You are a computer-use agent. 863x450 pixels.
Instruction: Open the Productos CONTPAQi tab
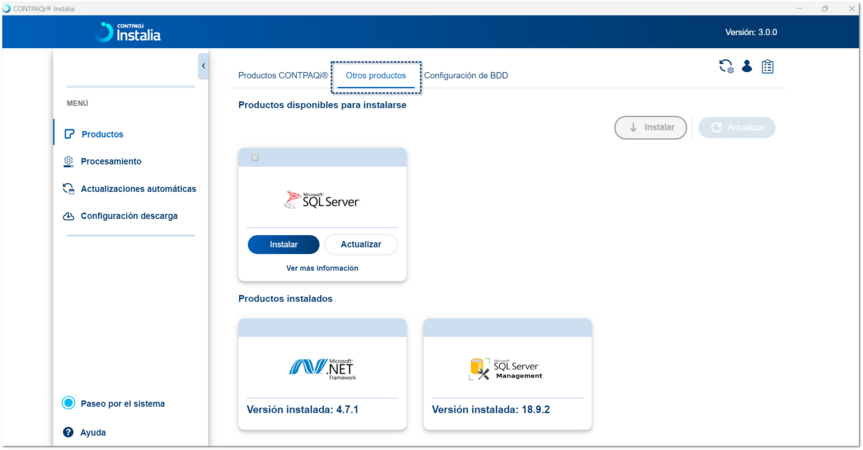[x=282, y=75]
